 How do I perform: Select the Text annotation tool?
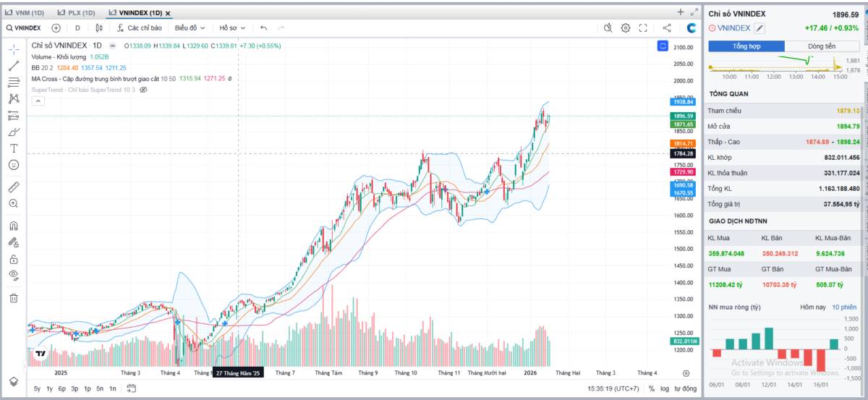click(x=14, y=148)
